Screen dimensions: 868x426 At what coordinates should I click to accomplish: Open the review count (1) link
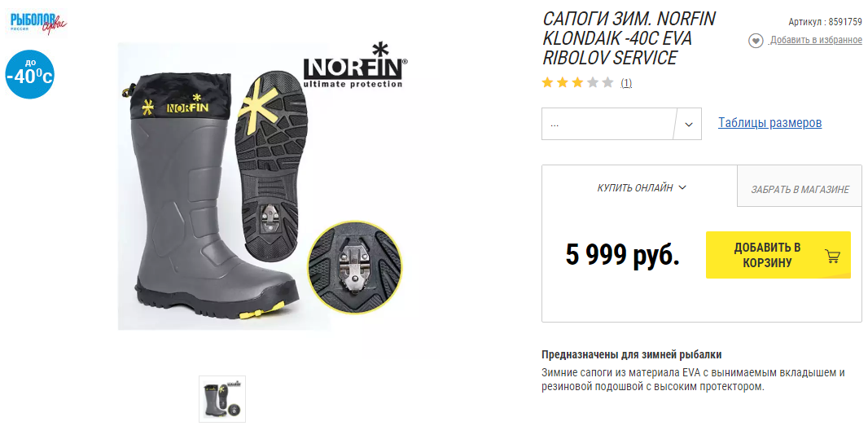(x=626, y=83)
